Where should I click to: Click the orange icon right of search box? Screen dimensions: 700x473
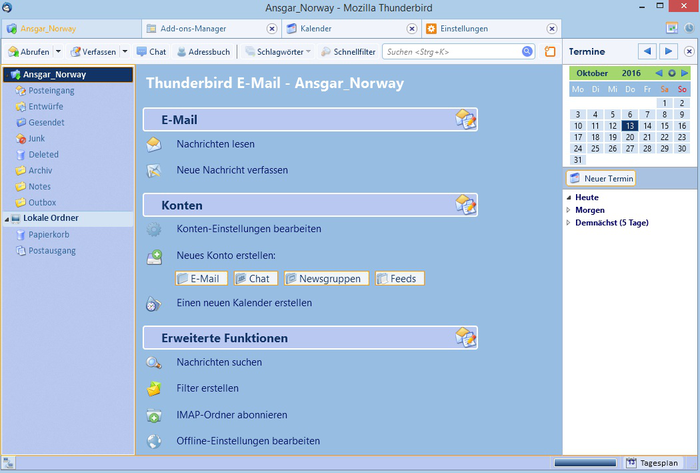tap(550, 52)
